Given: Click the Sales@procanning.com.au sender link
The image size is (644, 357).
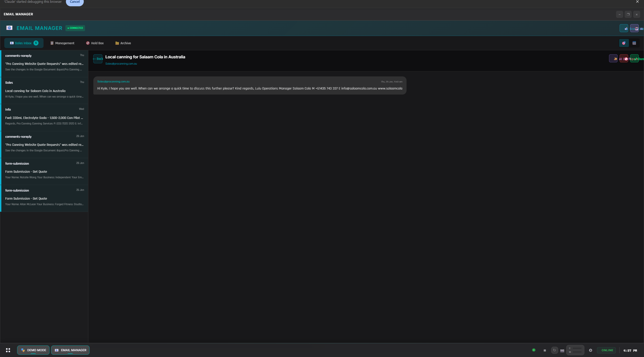Looking at the screenshot, I should [121, 64].
